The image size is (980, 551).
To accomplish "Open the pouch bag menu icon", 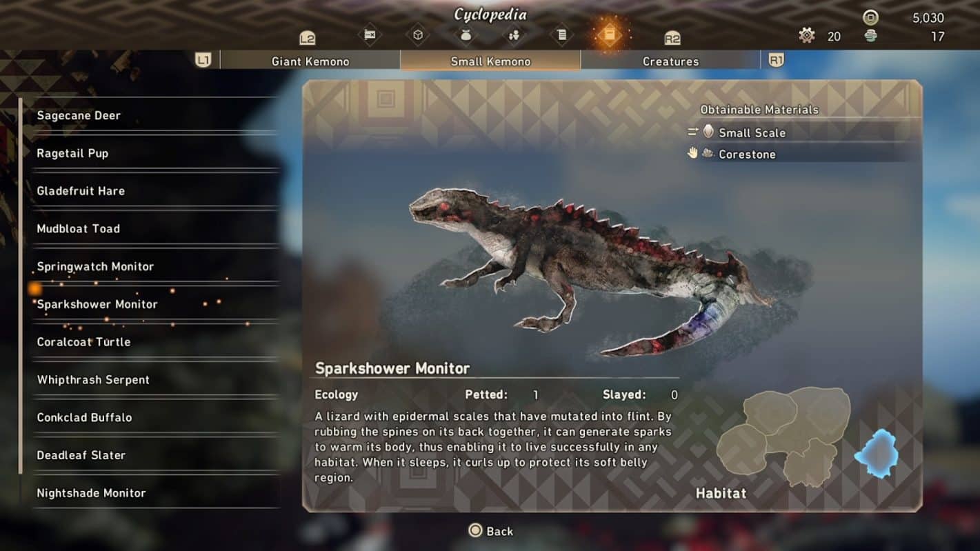I will pyautogui.click(x=466, y=35).
